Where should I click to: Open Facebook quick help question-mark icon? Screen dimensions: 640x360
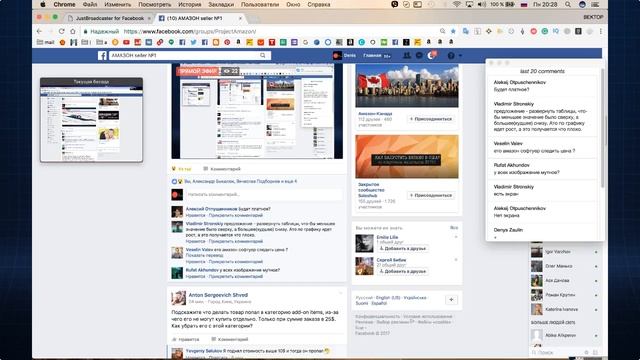point(451,56)
